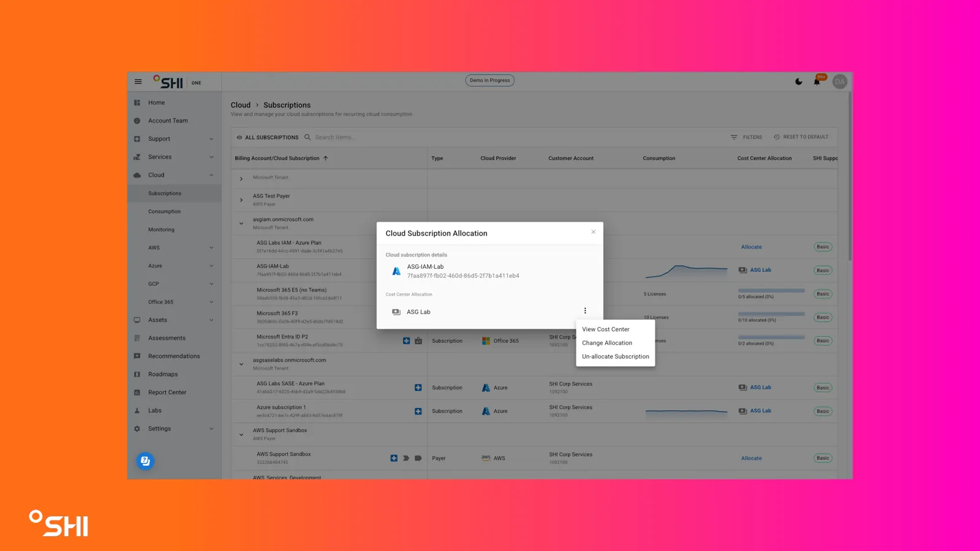The width and height of the screenshot is (980, 551).
Task: Click arrow tag icon in AWS Support Sandbox row
Action: (406, 458)
